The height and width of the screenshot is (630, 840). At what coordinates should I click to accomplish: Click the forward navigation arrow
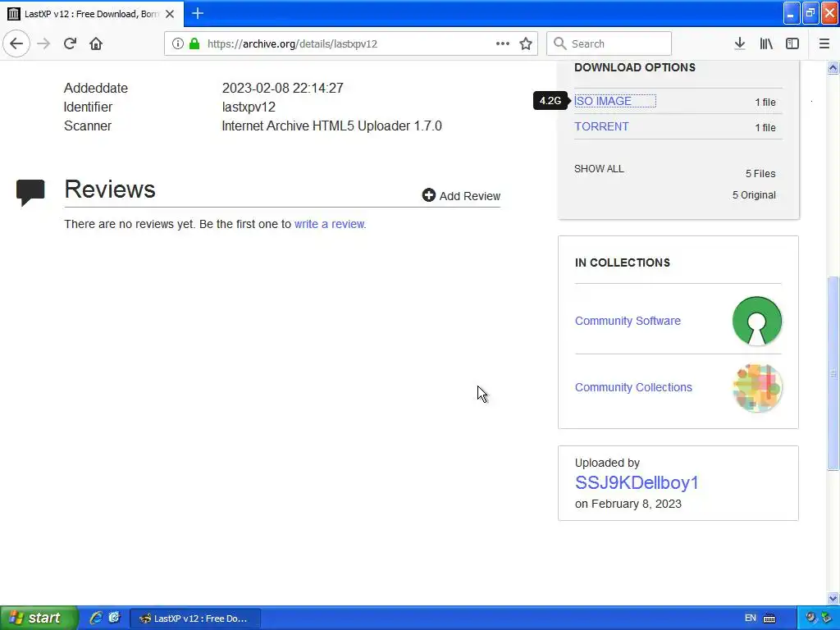[x=44, y=43]
